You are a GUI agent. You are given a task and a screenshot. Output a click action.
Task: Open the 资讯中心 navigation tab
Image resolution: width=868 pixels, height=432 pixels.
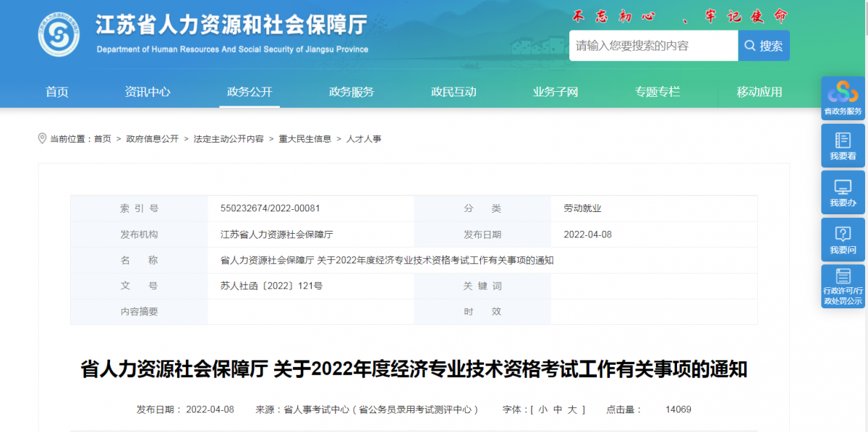(148, 92)
